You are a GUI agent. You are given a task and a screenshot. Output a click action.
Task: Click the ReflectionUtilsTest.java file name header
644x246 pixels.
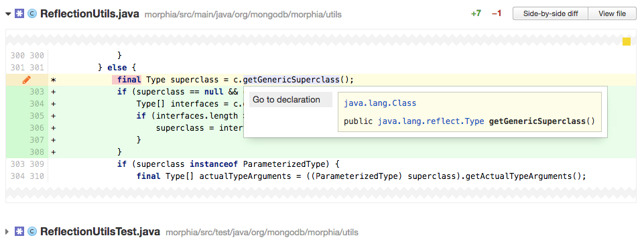click(x=100, y=232)
